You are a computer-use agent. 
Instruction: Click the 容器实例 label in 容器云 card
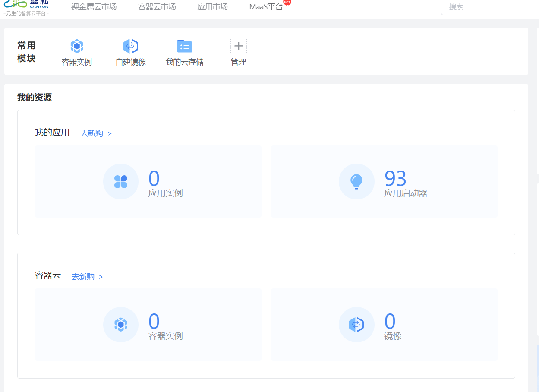166,336
